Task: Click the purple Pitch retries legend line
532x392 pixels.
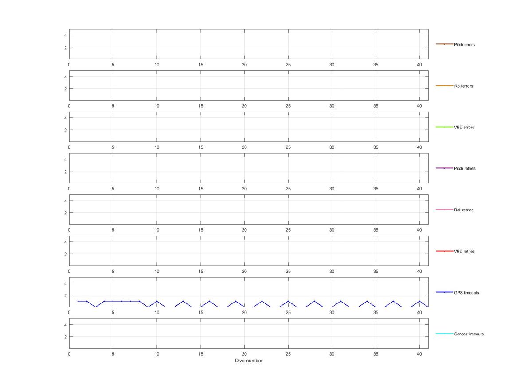Action: pyautogui.click(x=444, y=168)
